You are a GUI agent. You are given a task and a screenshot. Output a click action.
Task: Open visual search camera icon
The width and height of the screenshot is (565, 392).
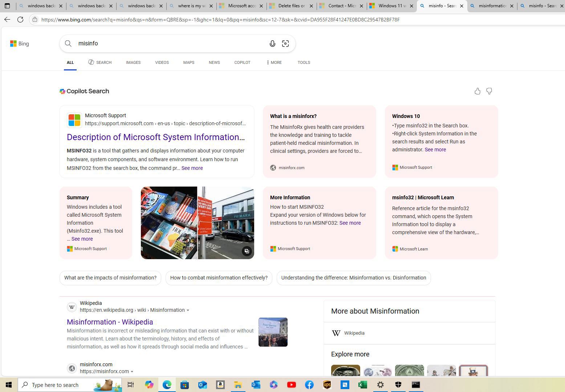285,44
